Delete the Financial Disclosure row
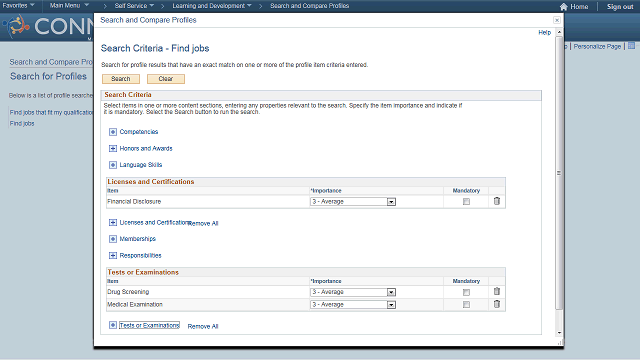The height and width of the screenshot is (360, 640). [497, 201]
